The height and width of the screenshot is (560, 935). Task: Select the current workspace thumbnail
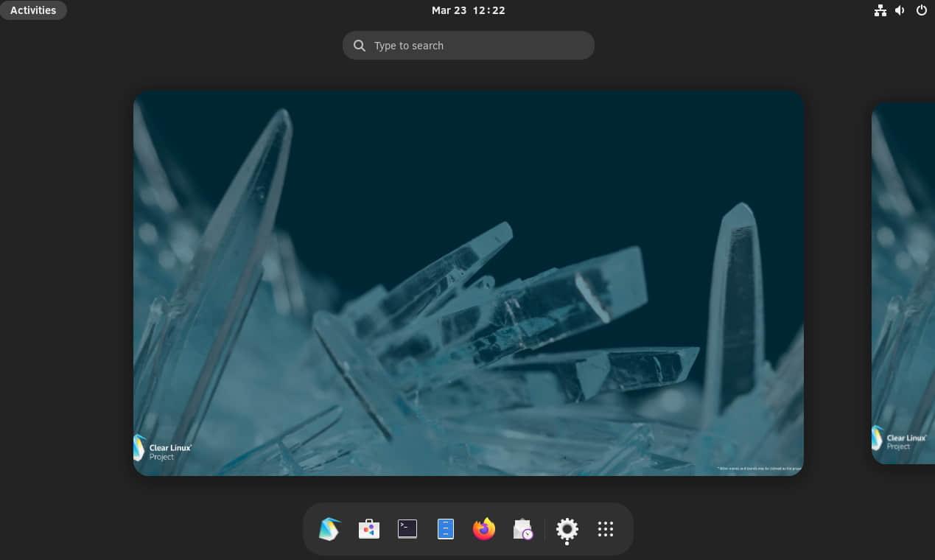click(x=468, y=283)
